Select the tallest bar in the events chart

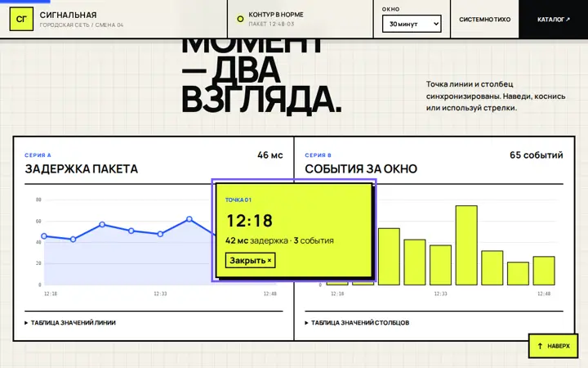466,245
